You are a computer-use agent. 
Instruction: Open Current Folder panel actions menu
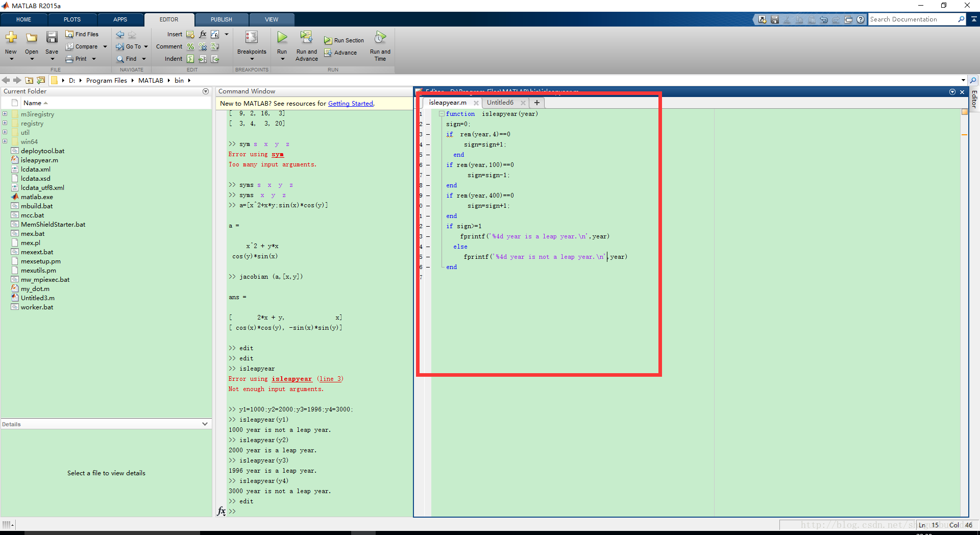click(x=206, y=91)
